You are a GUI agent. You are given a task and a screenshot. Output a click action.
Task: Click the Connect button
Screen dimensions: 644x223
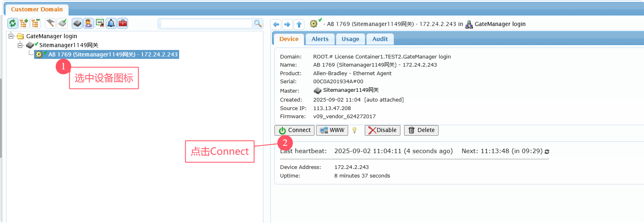[x=295, y=130]
